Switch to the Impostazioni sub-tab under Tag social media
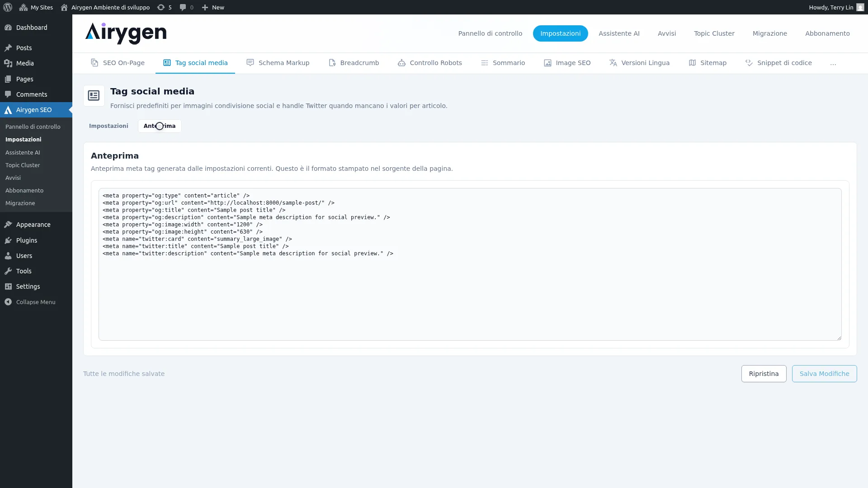 point(108,126)
